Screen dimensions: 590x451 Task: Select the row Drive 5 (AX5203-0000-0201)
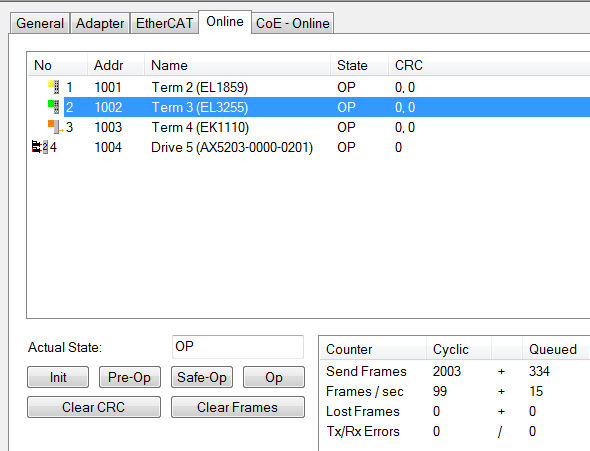tap(309, 147)
